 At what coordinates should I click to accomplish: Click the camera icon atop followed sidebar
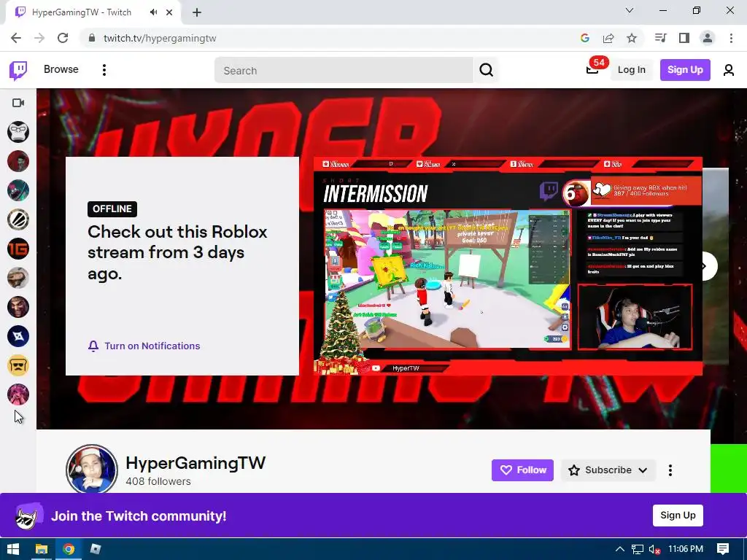pyautogui.click(x=18, y=103)
